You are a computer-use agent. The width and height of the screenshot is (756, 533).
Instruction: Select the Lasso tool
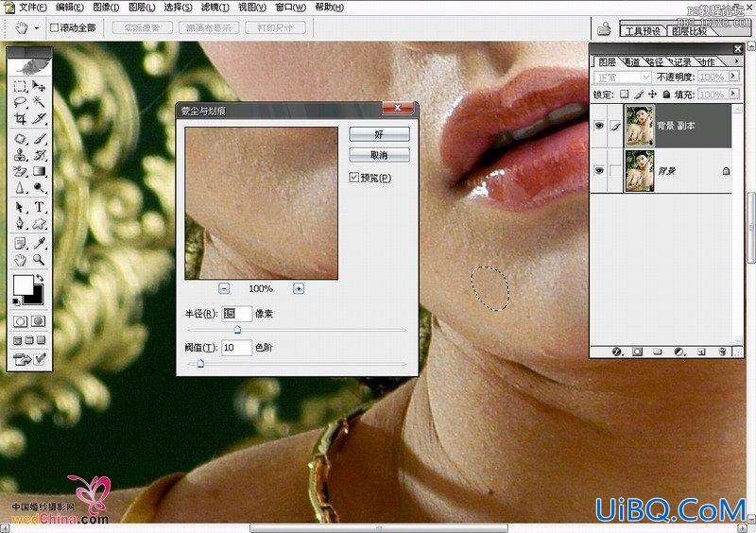(20, 102)
